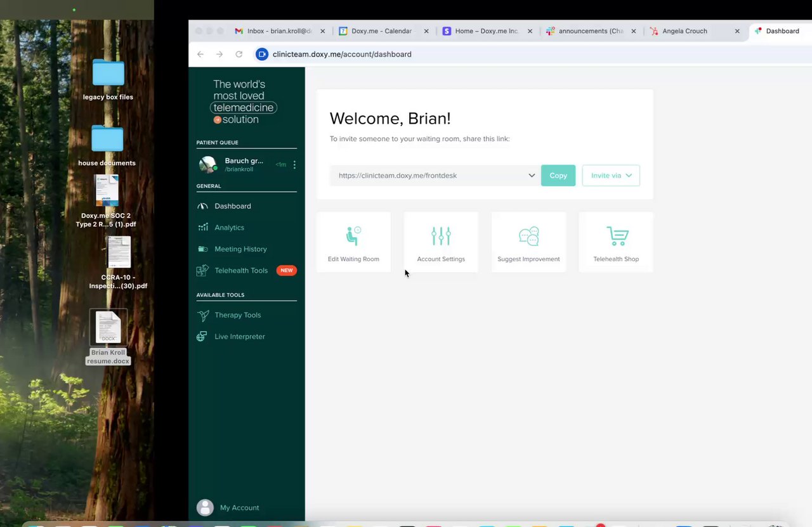Click the Telehealth Shop cart icon
Viewport: 812px width, 527px height.
pos(617,236)
